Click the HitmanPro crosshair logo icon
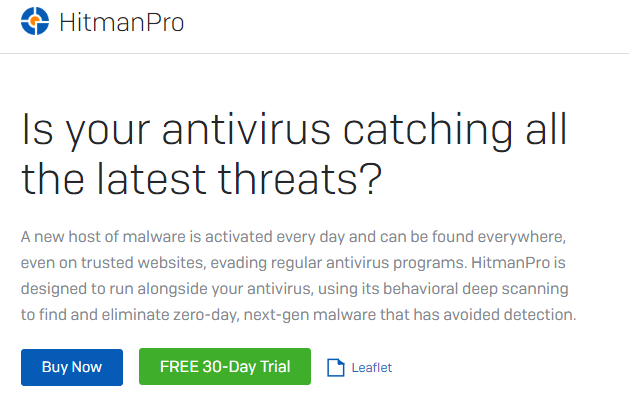The width and height of the screenshot is (629, 399). (x=35, y=21)
